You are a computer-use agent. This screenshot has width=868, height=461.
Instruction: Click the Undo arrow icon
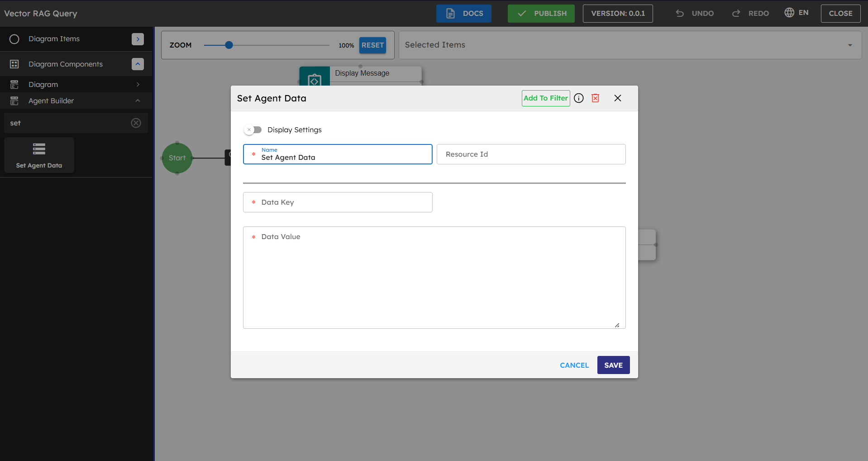coord(680,14)
